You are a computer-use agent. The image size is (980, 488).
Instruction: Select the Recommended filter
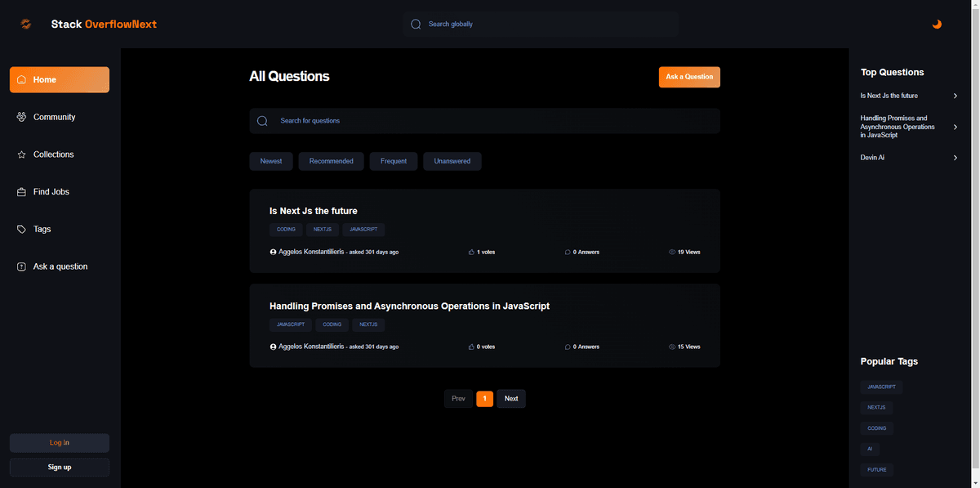pyautogui.click(x=331, y=161)
